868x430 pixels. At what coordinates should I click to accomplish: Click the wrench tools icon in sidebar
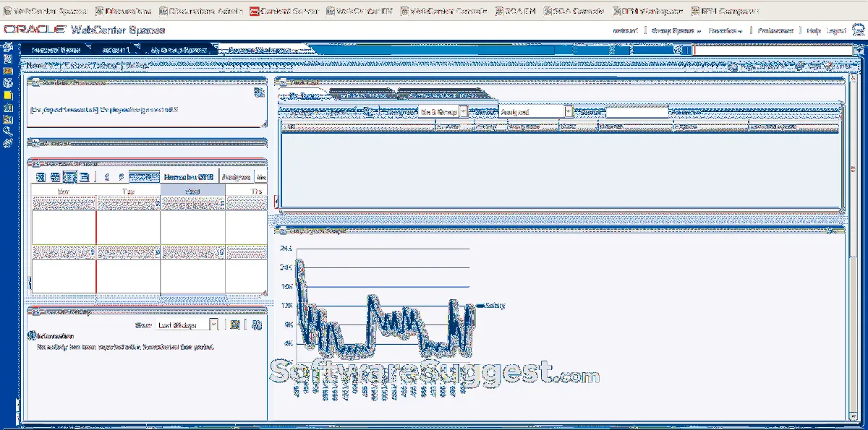8,132
